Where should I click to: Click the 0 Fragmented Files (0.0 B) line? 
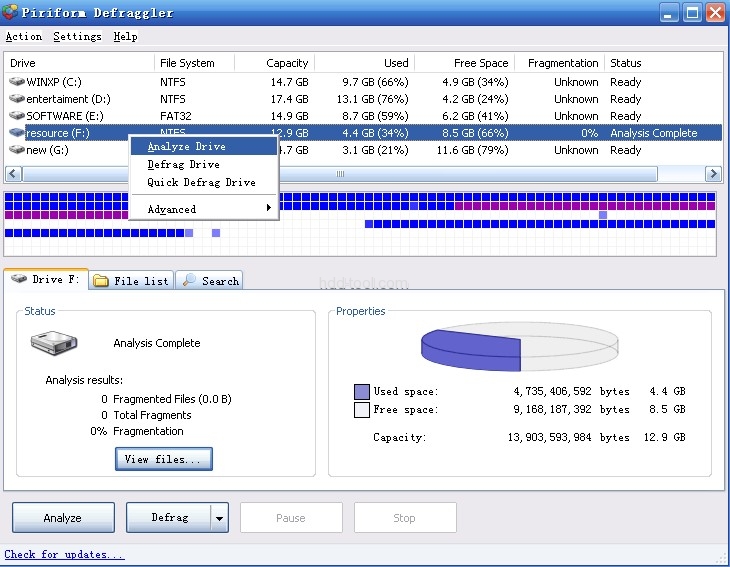tap(166, 399)
